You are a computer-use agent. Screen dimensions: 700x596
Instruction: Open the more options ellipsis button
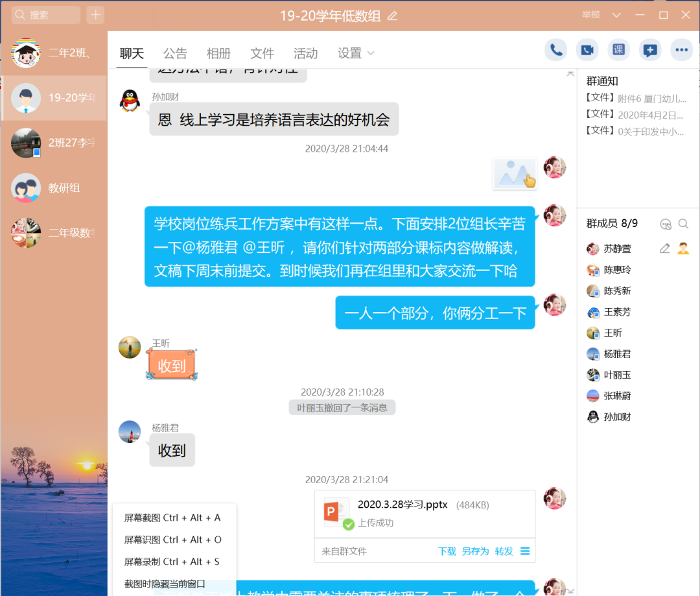click(x=681, y=50)
